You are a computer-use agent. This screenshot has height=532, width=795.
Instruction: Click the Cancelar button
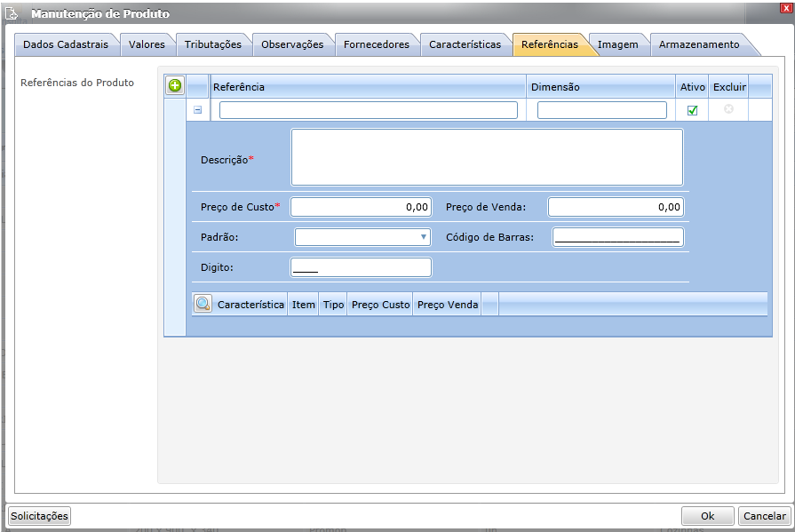765,516
